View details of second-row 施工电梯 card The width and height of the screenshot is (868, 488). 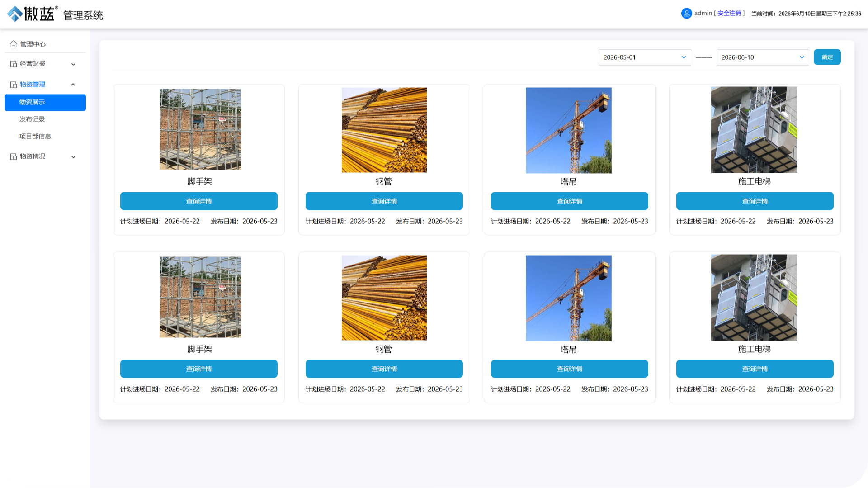[x=755, y=369]
